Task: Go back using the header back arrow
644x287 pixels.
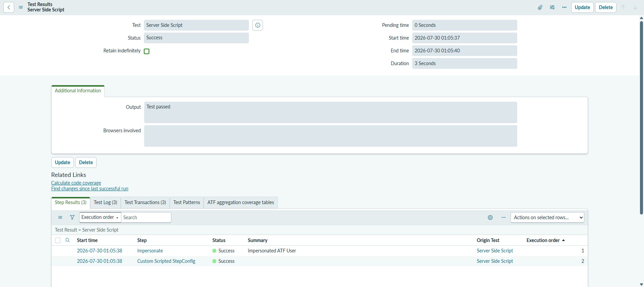Action: tap(9, 7)
